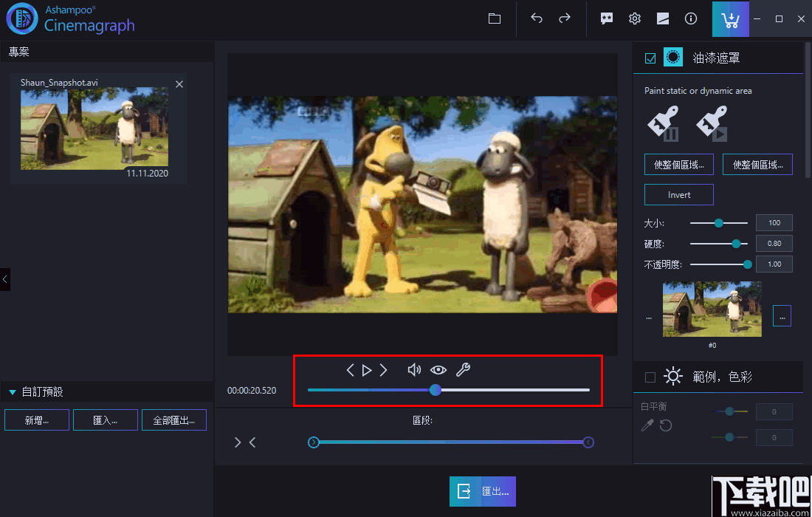Open the folder icon in title bar
Screen dimensions: 812x517
click(x=495, y=18)
